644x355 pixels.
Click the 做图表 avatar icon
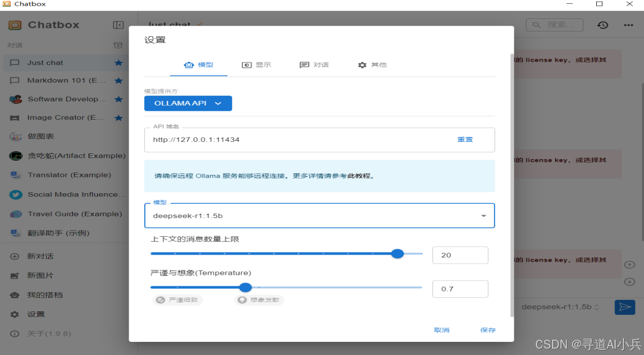[x=16, y=137]
